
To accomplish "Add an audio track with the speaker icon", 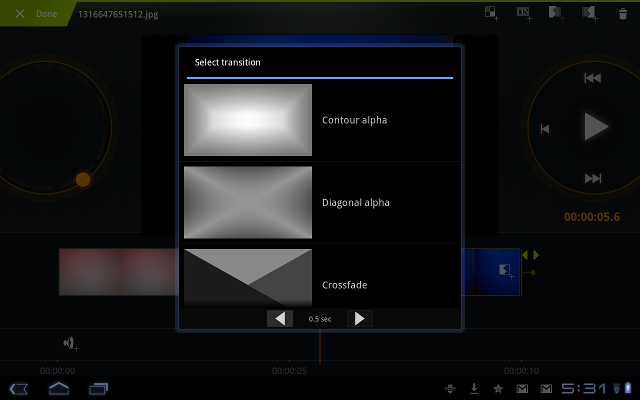I will click(71, 344).
